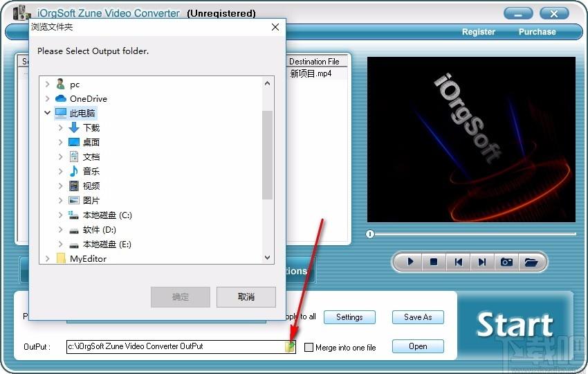This screenshot has width=588, height=374.
Task: Click the 本地磁盘 (C:) drive icon
Action: (73, 215)
